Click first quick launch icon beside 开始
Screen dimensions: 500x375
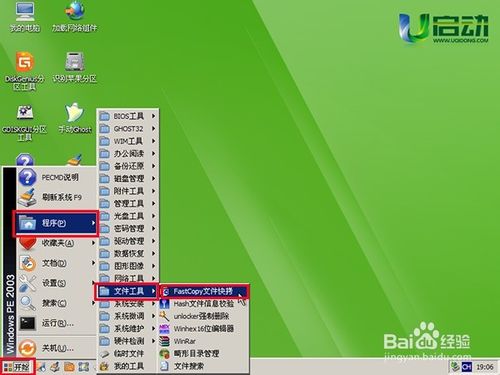coord(42,367)
